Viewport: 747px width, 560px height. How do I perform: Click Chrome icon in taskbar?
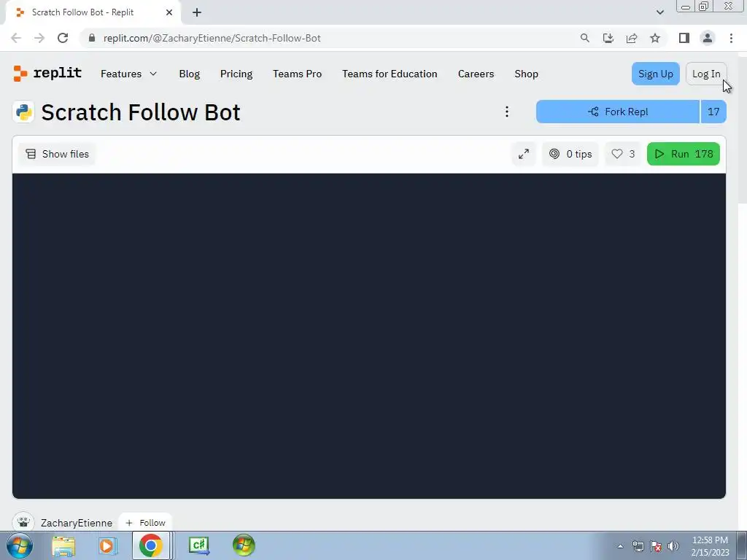click(150, 545)
